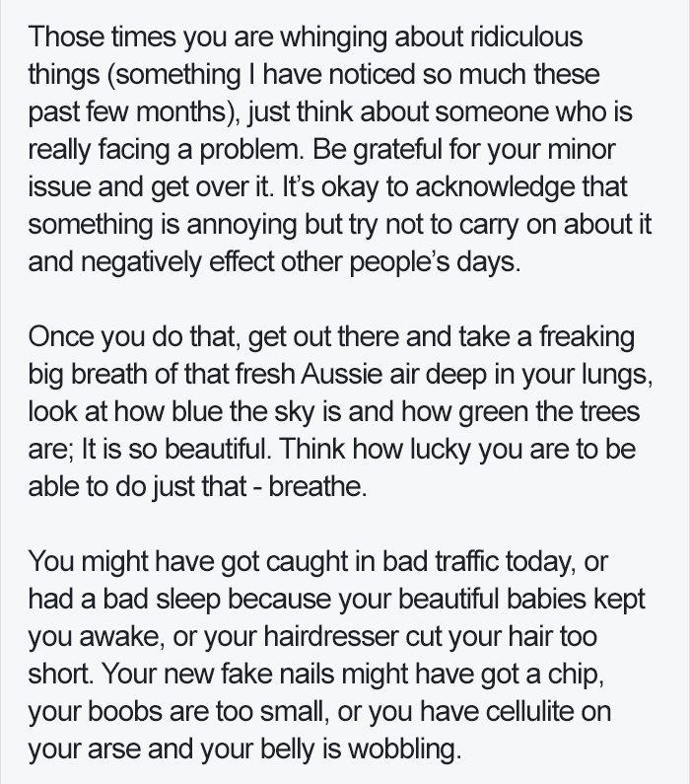Click the word "freaking" in second paragraph
This screenshot has width=690, height=784.
pos(586,337)
